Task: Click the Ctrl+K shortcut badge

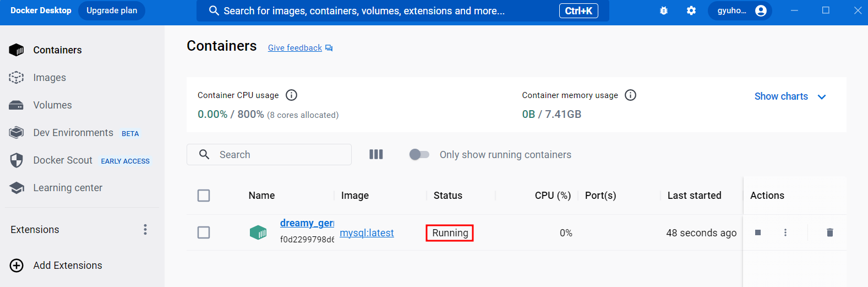Action: [578, 10]
